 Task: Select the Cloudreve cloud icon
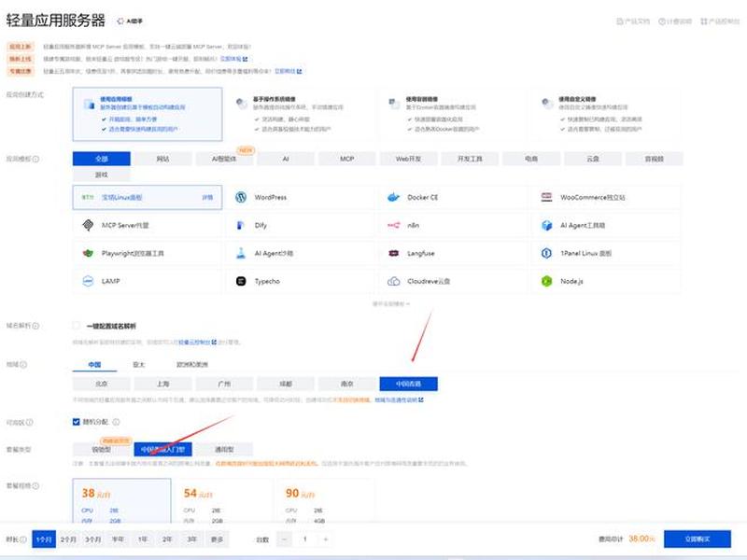pos(393,281)
